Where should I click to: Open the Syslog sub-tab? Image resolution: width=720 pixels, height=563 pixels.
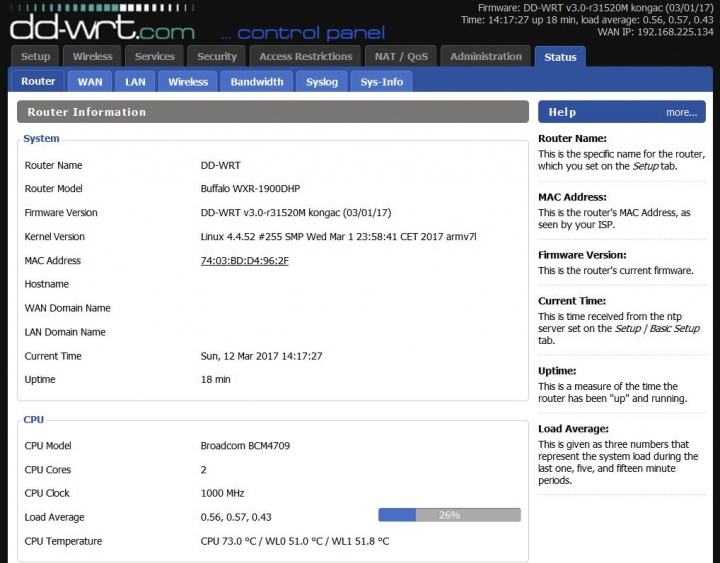coord(322,82)
